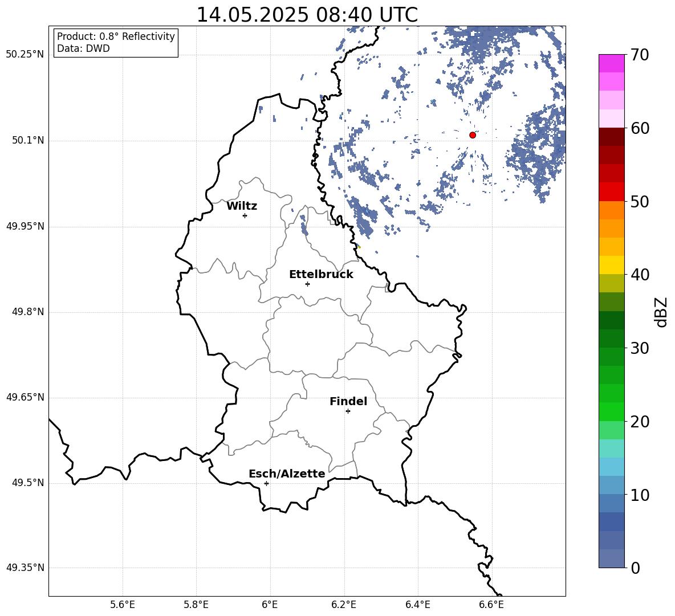675x616 pixels.
Task: Click the 10 colorbar tick label
Action: pos(640,495)
